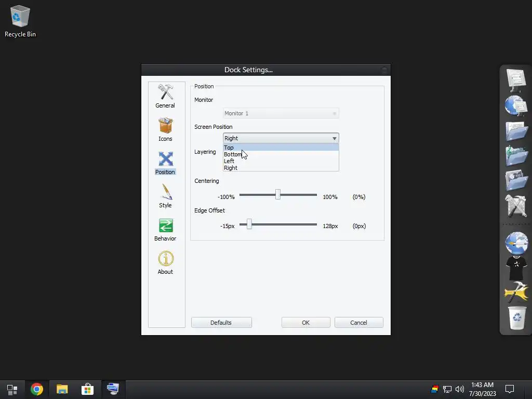Open the pictures folder dock icon
The height and width of the screenshot is (399, 532).
(x=516, y=180)
